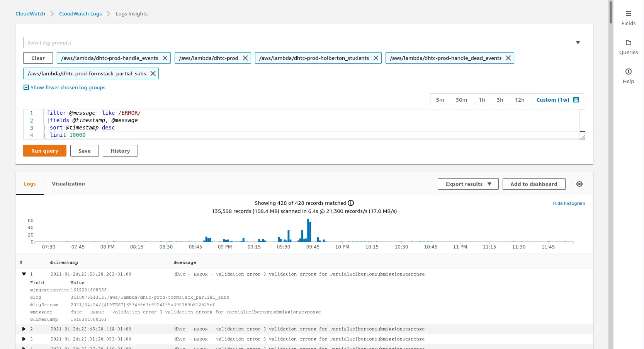Click the records matched info icon
Viewport: 644px width, 349px height.
[351, 203]
